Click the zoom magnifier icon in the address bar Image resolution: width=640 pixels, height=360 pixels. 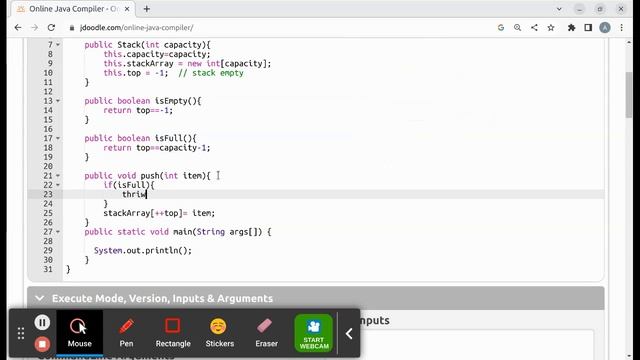coord(518,27)
